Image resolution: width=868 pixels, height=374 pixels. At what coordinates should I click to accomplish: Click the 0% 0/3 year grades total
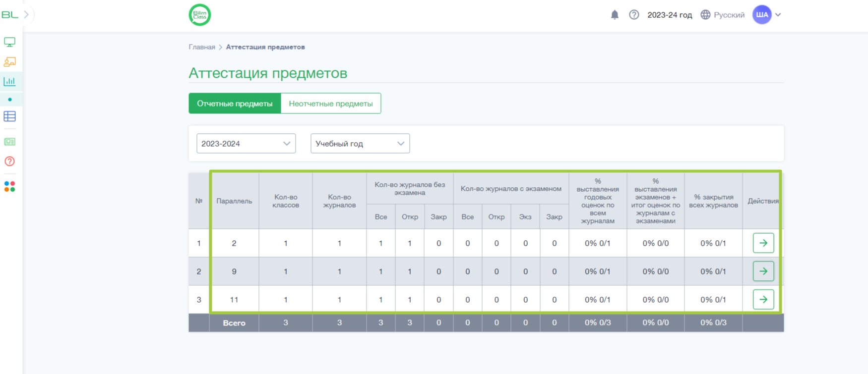pyautogui.click(x=598, y=322)
